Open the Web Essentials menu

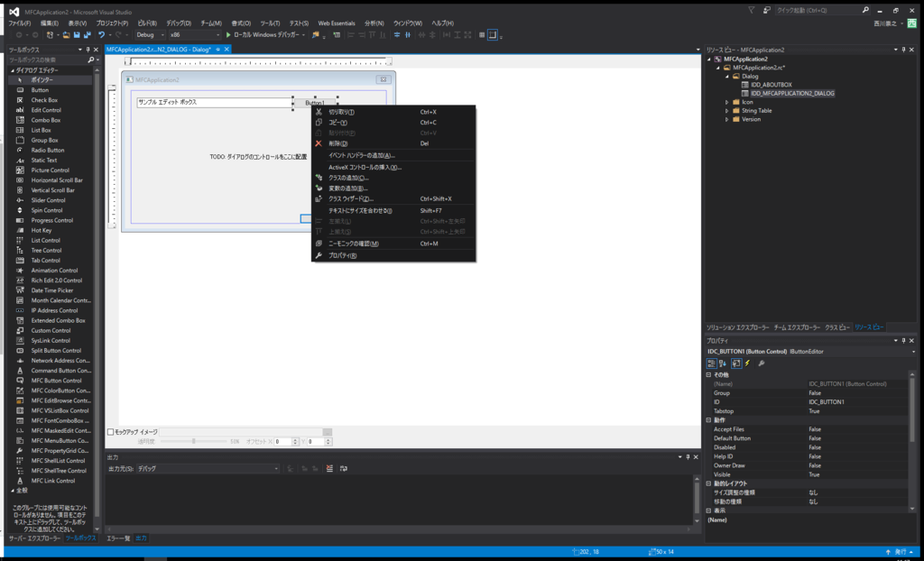pyautogui.click(x=337, y=23)
